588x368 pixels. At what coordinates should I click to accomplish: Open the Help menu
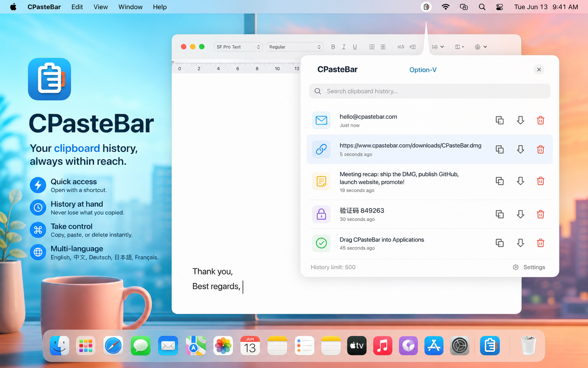tap(160, 7)
